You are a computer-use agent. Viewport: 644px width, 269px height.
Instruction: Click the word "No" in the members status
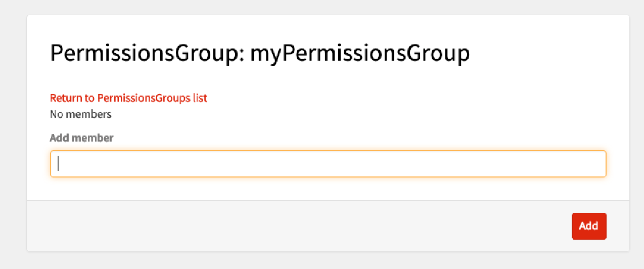pyautogui.click(x=56, y=114)
